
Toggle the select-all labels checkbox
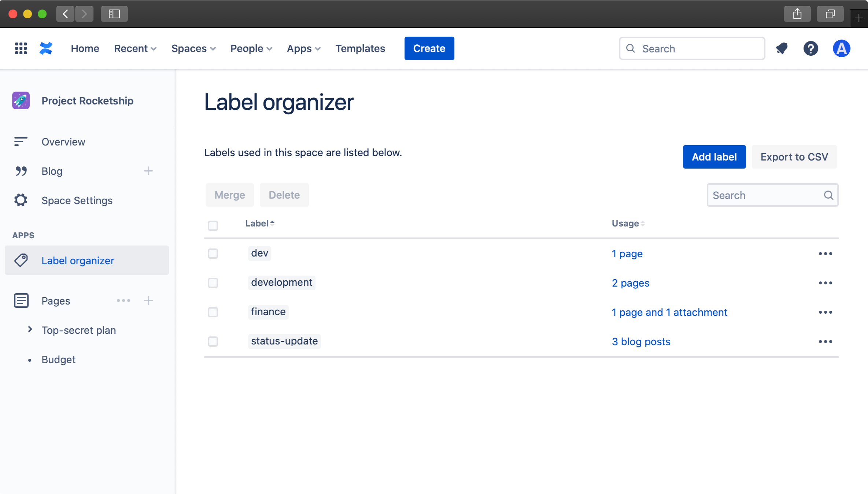[x=213, y=225]
